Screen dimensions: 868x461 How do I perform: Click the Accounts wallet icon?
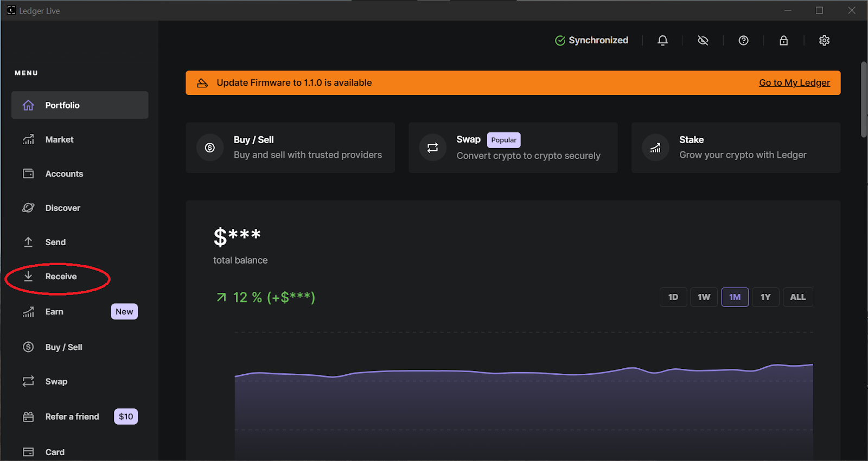click(28, 174)
